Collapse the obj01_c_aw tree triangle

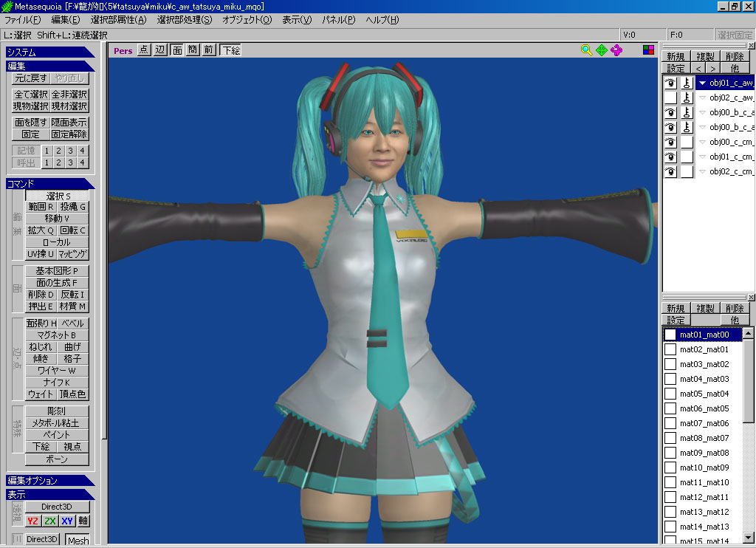point(703,83)
